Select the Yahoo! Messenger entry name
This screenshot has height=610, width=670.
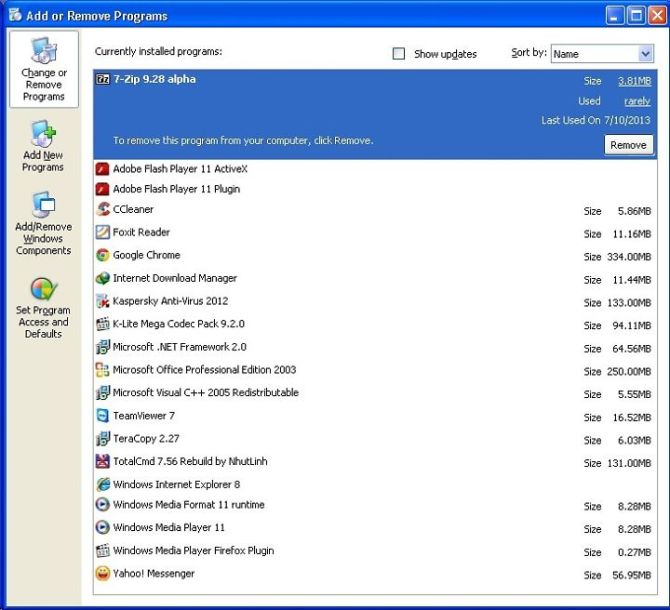(x=153, y=573)
